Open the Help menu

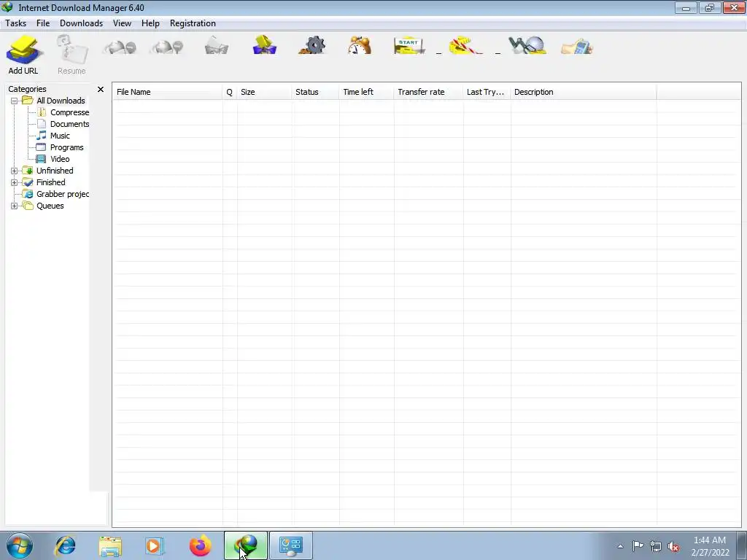150,23
